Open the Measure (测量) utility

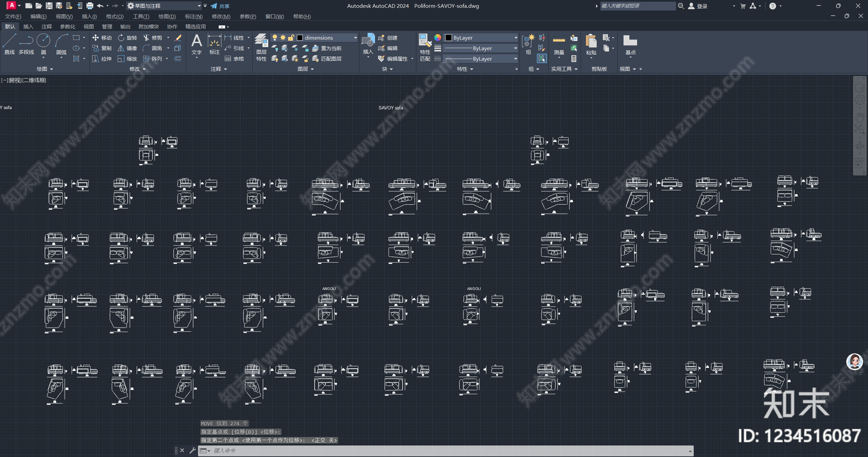(x=559, y=46)
